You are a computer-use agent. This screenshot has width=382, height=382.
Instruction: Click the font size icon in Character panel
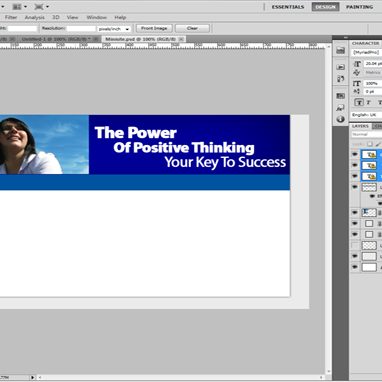pos(357,64)
